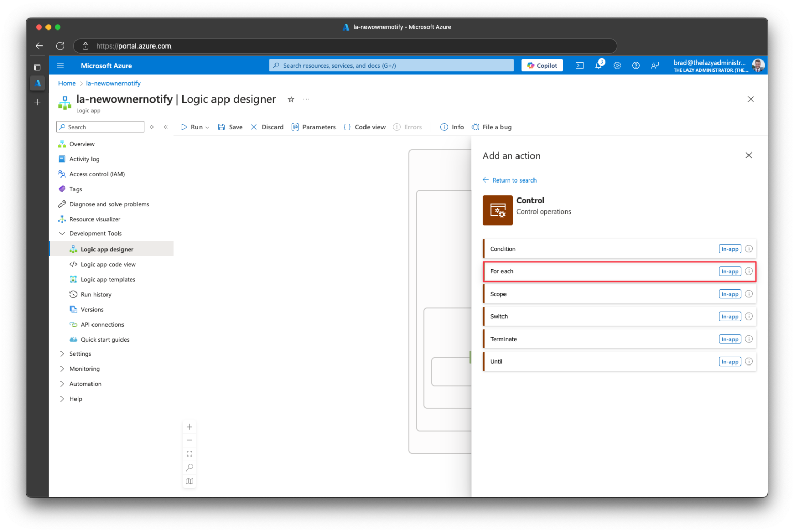Open the notifications bell
794x532 pixels.
(x=599, y=65)
